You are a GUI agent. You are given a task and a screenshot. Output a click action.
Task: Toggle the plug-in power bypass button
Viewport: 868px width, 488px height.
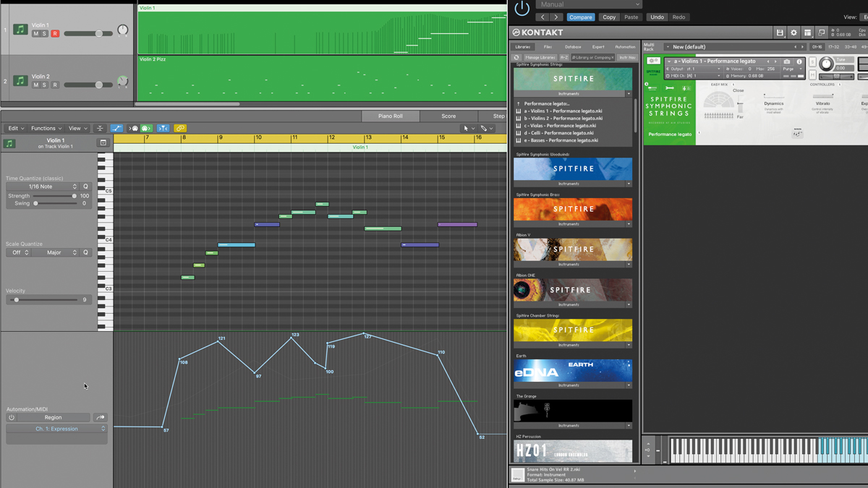[522, 9]
